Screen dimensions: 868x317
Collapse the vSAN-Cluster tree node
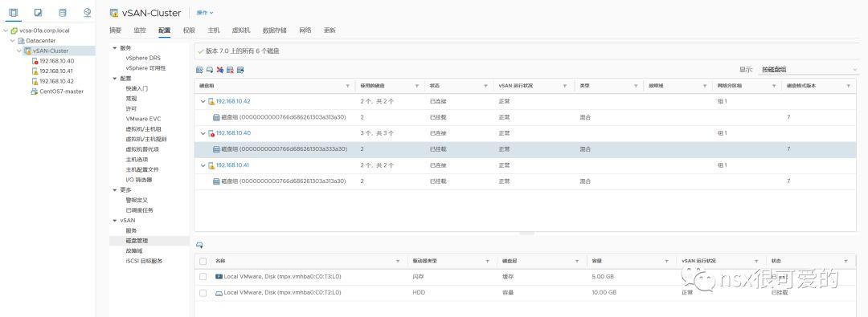coord(19,51)
